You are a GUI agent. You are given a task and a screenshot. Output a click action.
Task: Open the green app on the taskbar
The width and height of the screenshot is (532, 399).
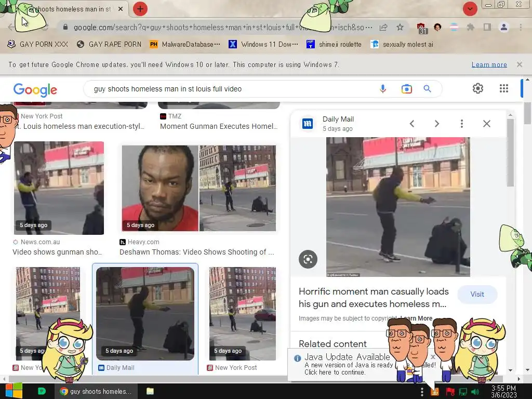[x=42, y=391]
